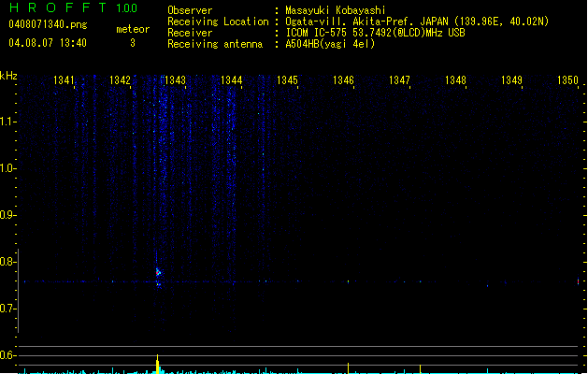Select the Ogata-vill. Akita-Pref. JAPAN location text

pos(417,22)
